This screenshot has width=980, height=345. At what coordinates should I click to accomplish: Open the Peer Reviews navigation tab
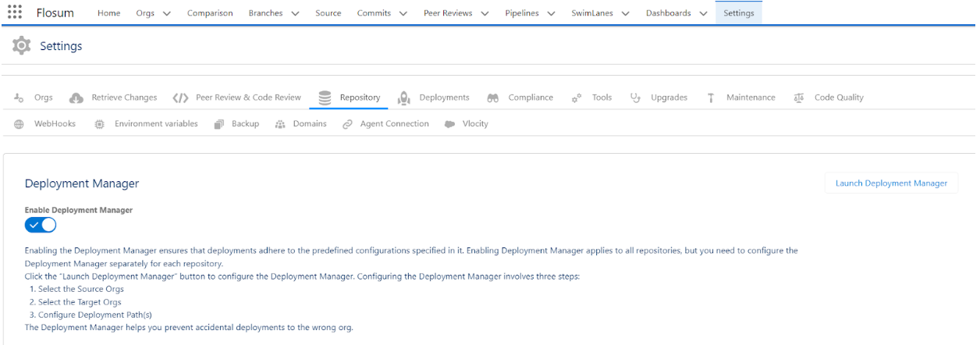449,12
